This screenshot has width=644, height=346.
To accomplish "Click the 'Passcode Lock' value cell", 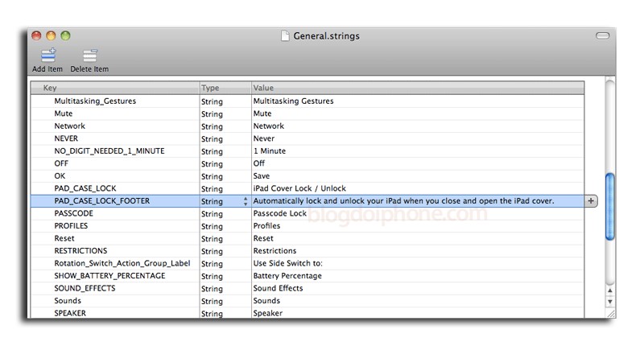I will pos(280,213).
